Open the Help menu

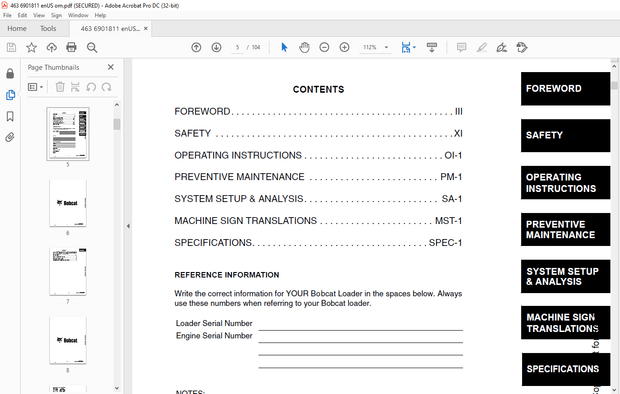[100, 15]
